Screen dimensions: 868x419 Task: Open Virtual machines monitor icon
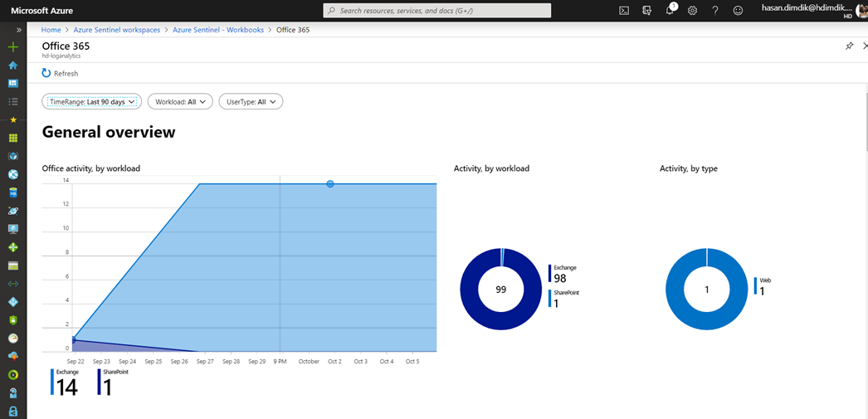click(x=13, y=229)
